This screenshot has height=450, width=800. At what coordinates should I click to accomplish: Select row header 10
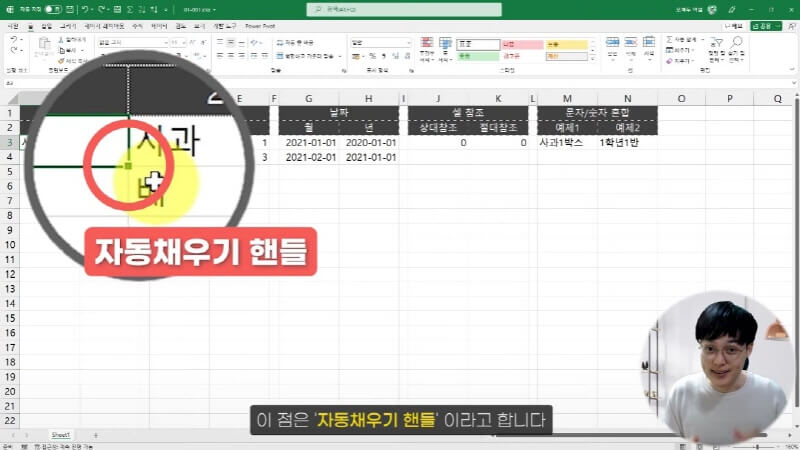[10, 244]
